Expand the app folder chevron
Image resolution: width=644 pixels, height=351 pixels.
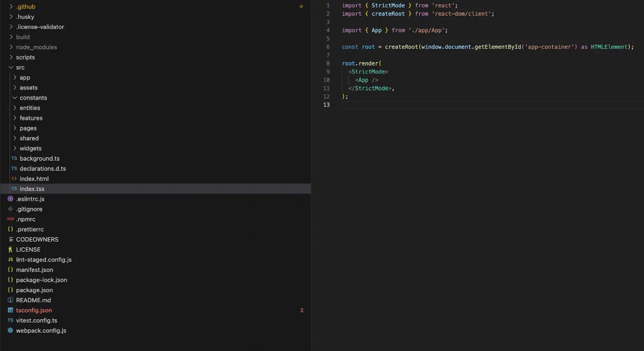[15, 77]
